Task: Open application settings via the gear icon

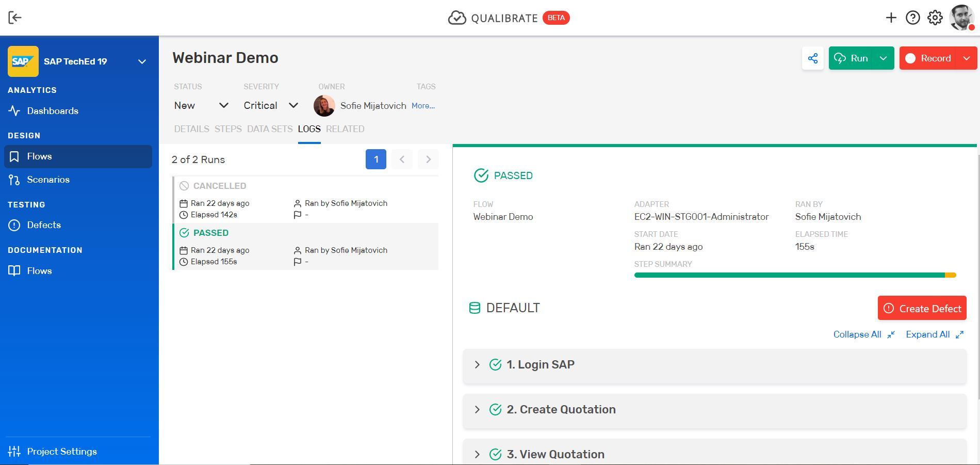Action: 935,18
